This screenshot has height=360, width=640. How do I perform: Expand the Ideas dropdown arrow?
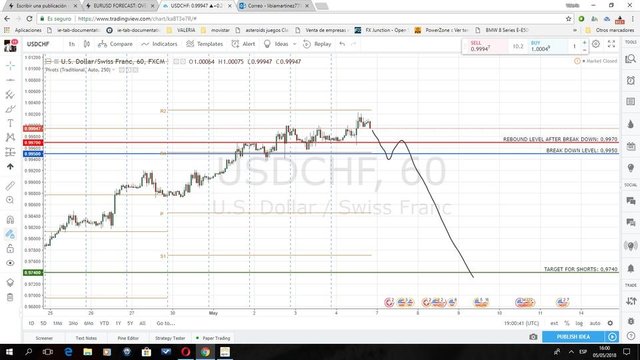[294, 44]
